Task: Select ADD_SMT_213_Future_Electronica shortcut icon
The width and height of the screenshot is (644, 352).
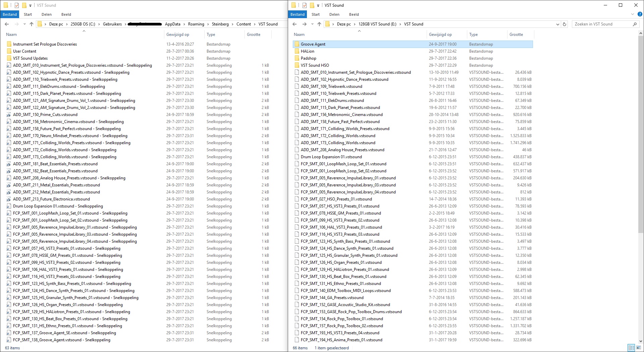Action: 9,199
